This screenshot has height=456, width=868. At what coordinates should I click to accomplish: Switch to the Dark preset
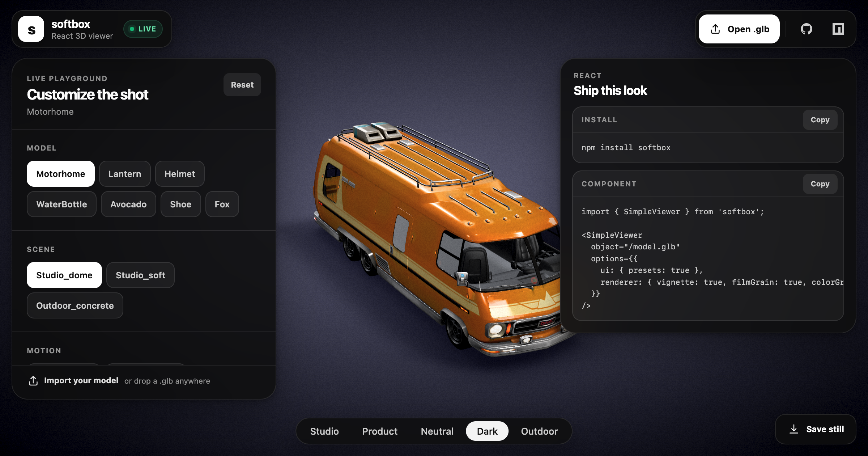pyautogui.click(x=487, y=431)
